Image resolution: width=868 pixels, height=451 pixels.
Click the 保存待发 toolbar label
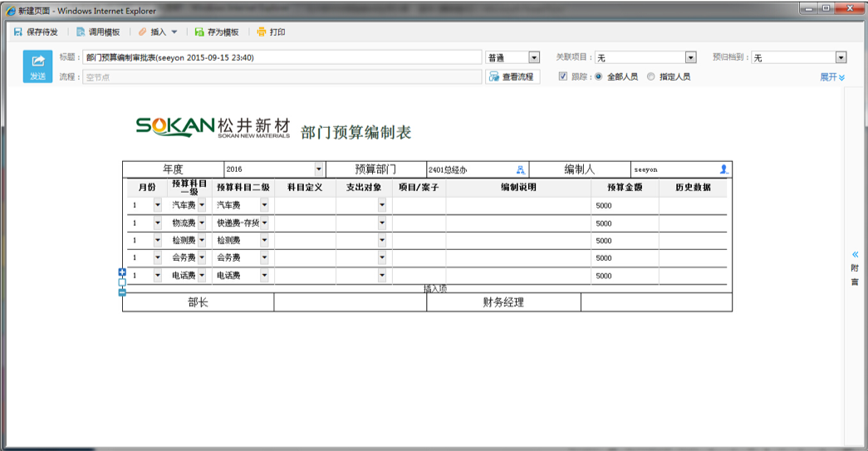(42, 32)
